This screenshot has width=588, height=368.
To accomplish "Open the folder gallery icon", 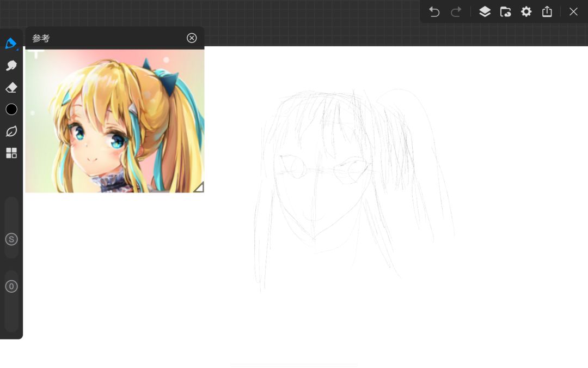I will pyautogui.click(x=505, y=12).
